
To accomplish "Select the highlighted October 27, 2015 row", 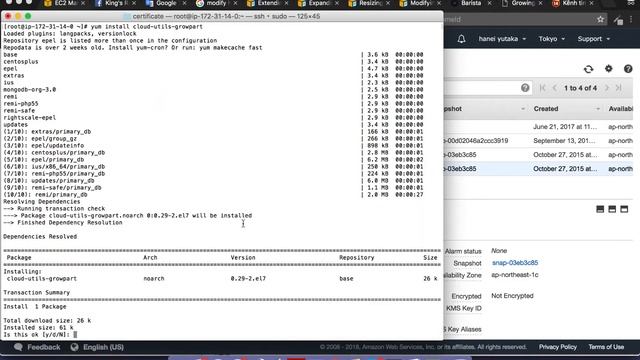I will pos(539,169).
